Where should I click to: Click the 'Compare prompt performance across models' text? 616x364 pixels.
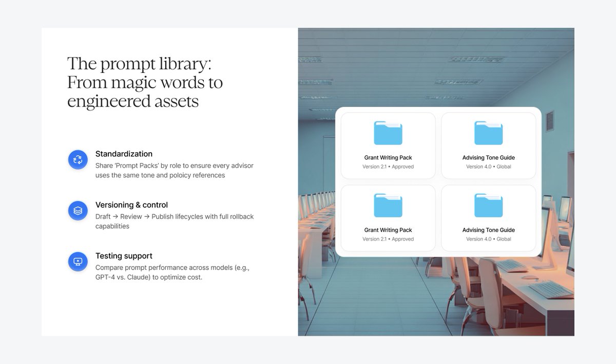172,272
